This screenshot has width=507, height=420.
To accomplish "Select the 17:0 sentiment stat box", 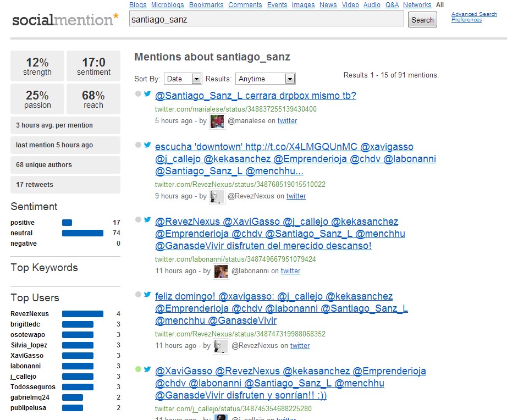I will (93, 66).
